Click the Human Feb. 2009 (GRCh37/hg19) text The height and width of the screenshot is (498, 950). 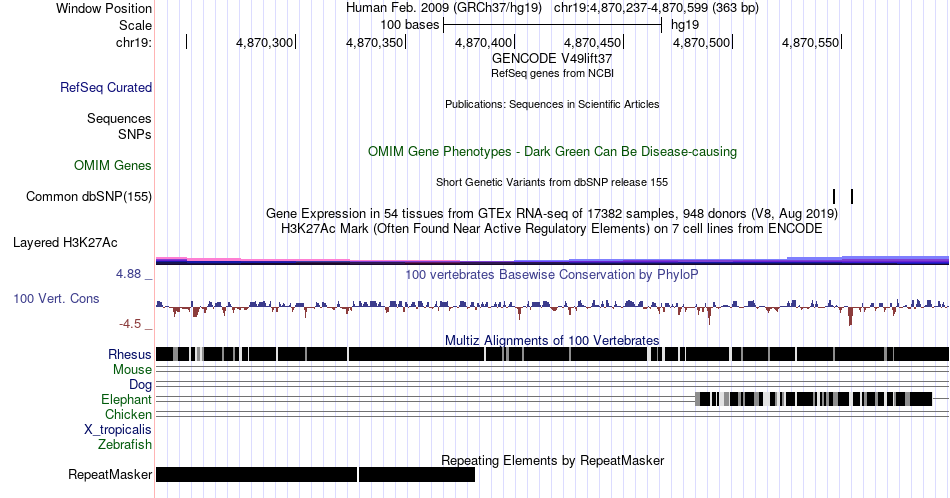click(x=443, y=8)
